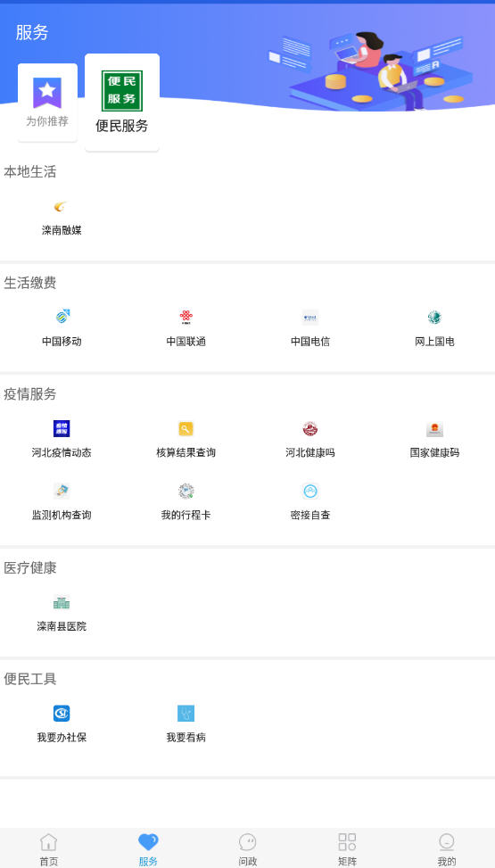Open 滦南县医院 hospital service
495x868 pixels.
[62, 602]
